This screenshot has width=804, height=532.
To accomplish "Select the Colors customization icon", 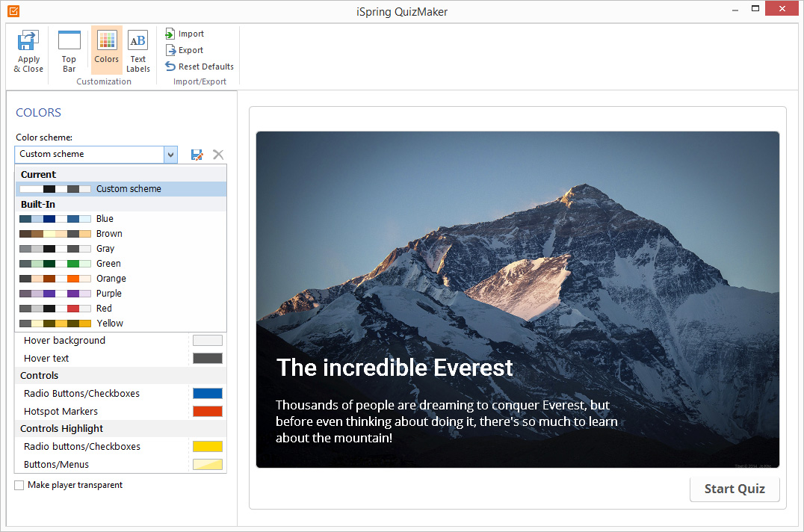I will point(106,49).
